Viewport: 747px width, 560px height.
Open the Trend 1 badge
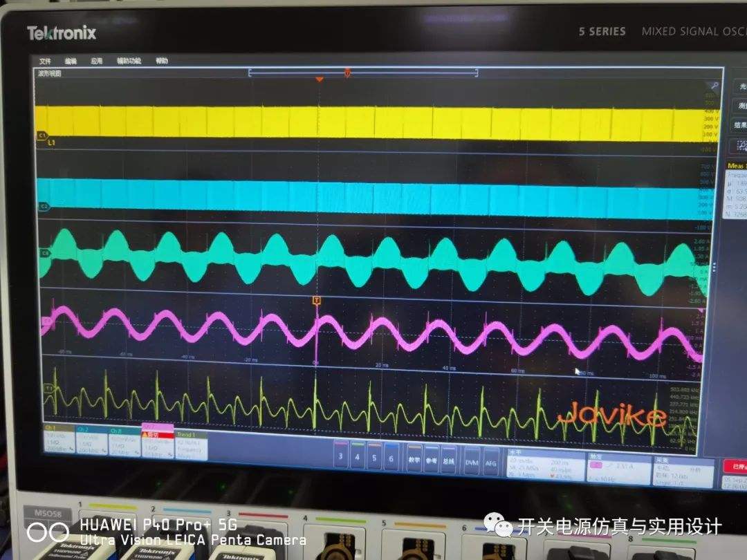(x=191, y=446)
